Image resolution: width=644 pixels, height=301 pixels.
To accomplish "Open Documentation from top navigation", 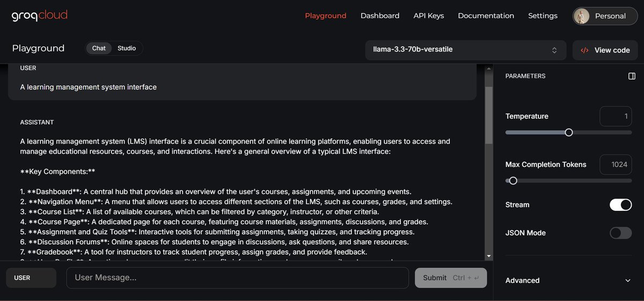I will (486, 16).
